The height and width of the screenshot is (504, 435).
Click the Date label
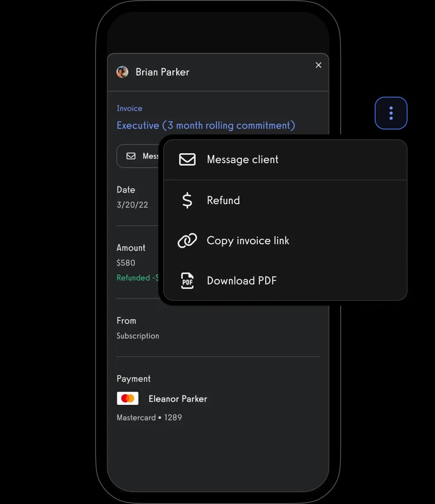point(126,190)
